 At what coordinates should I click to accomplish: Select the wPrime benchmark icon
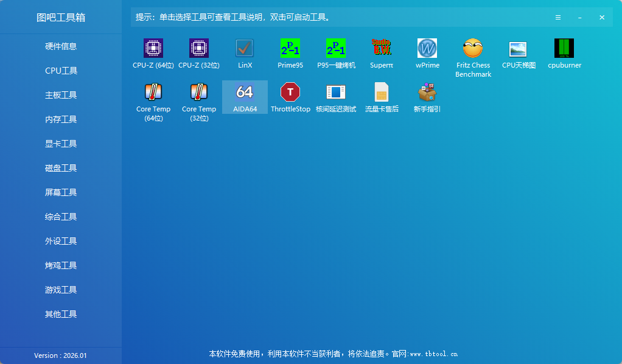[x=427, y=53]
